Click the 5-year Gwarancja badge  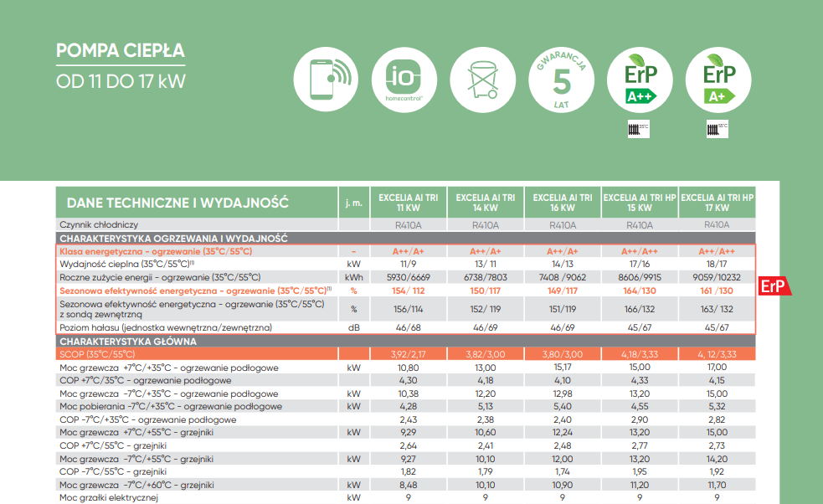click(x=562, y=80)
